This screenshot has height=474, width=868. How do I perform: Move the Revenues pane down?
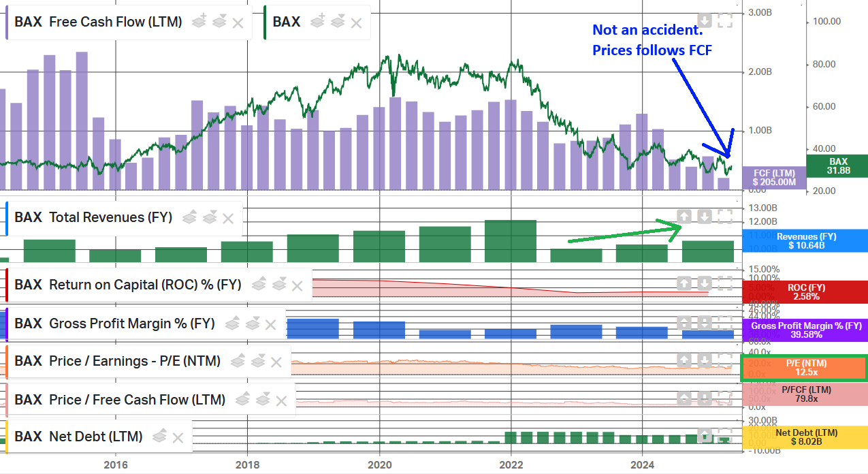705,217
